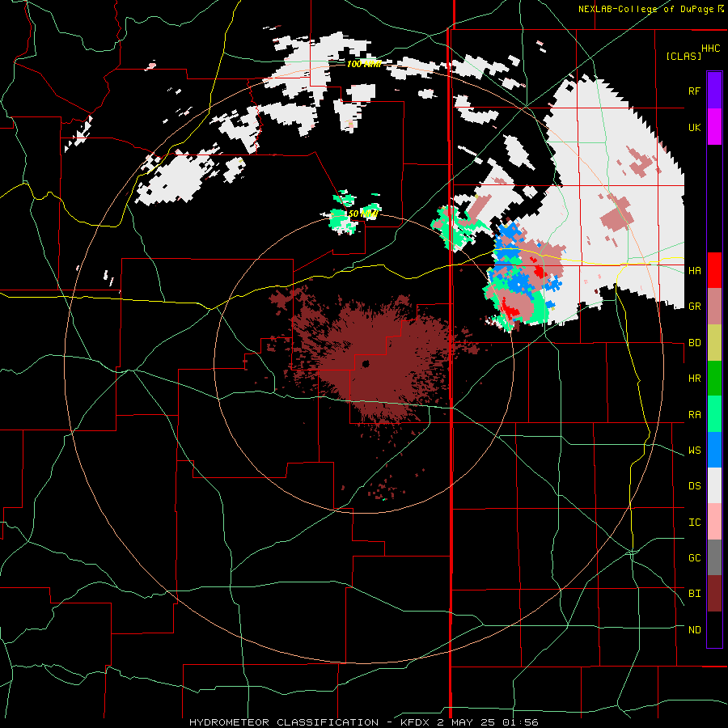Click the '50 NMI' range ring label
This screenshot has height=728, width=728.
pyautogui.click(x=362, y=214)
